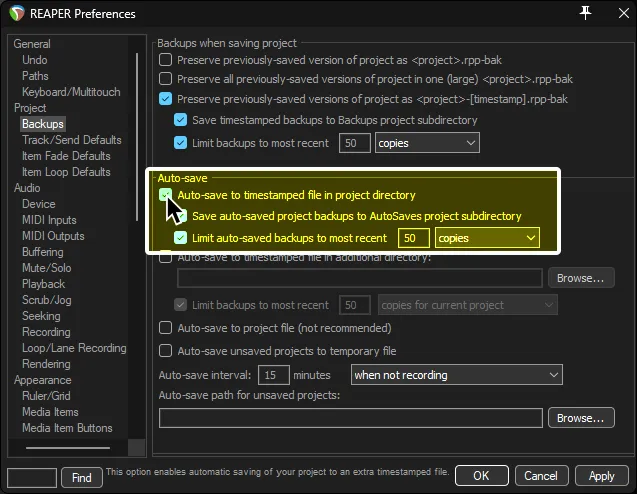The image size is (637, 494).
Task: Click the search field beside Find
Action: [x=32, y=478]
